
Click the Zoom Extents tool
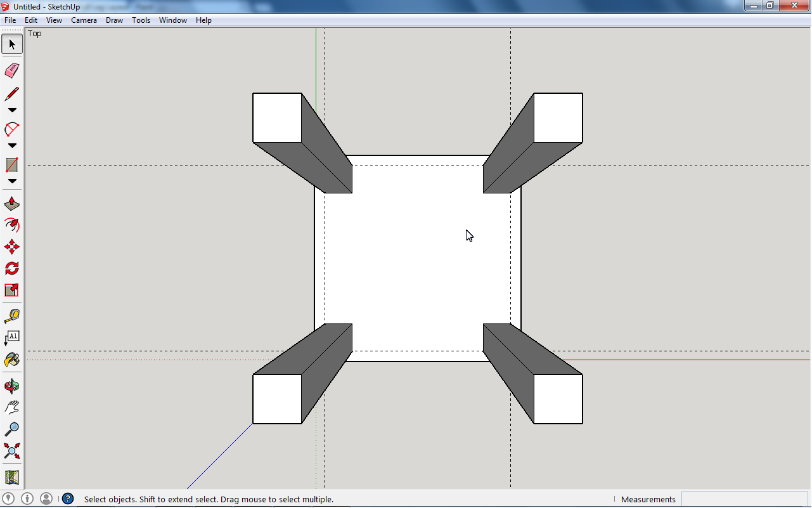coord(12,451)
